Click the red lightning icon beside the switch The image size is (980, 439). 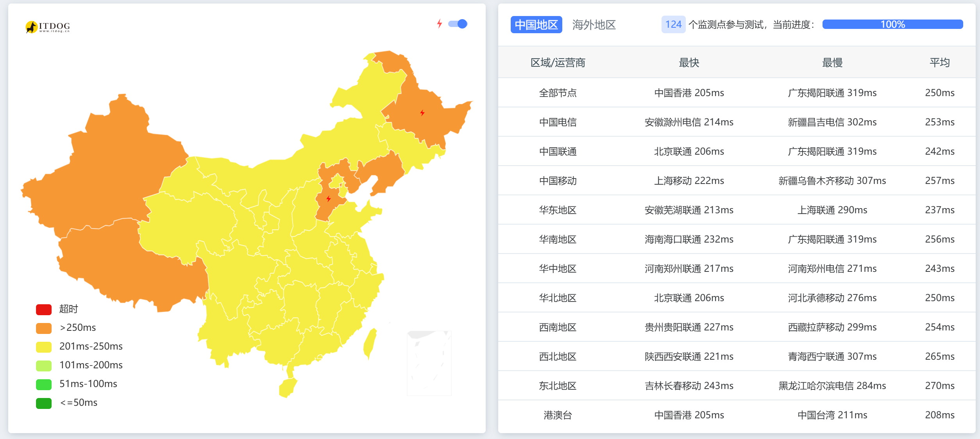[440, 24]
